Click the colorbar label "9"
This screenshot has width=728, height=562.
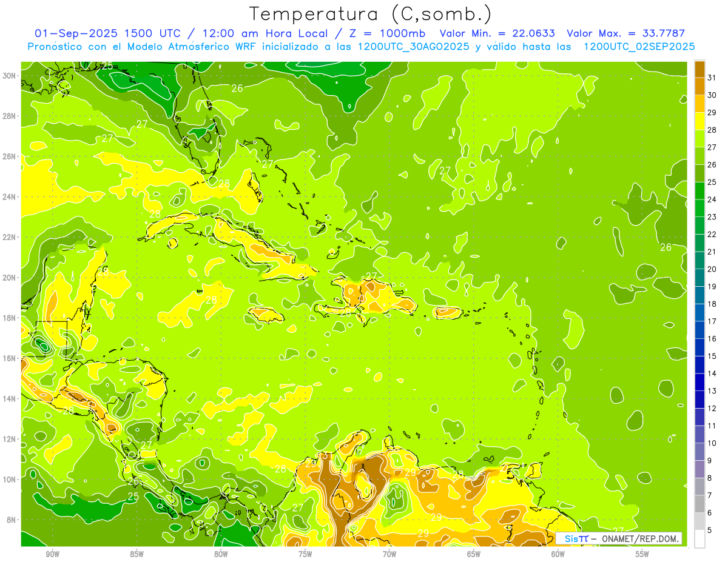pyautogui.click(x=710, y=461)
